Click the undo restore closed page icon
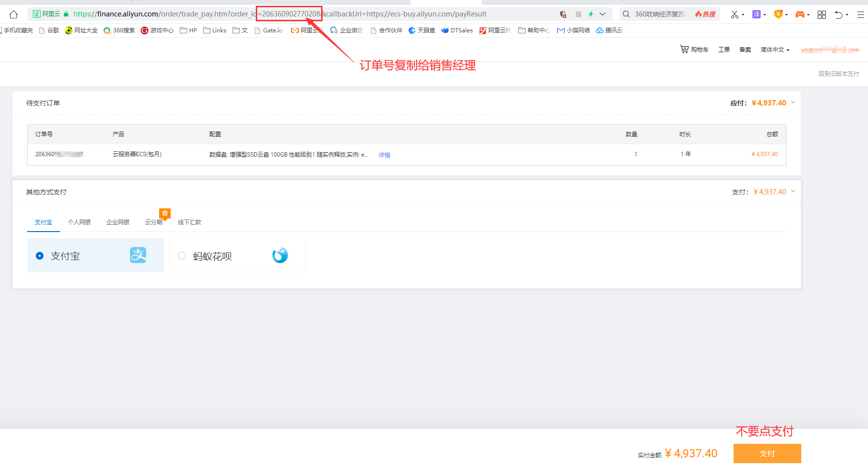This screenshot has height=468, width=868. click(x=839, y=15)
